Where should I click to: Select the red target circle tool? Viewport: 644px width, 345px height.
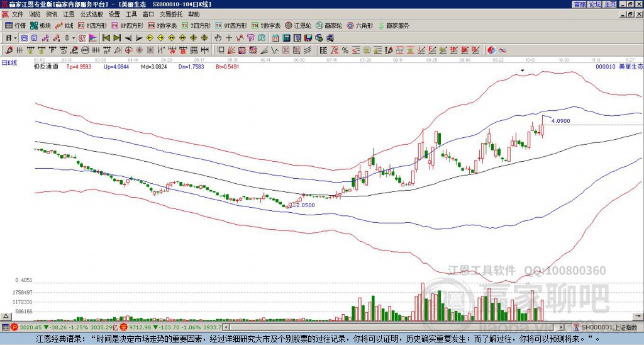128,50
